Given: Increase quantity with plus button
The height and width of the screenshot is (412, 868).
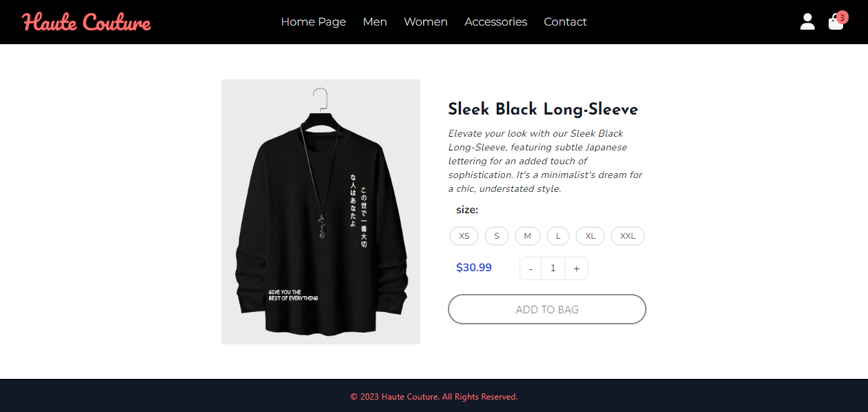Looking at the screenshot, I should pos(576,268).
